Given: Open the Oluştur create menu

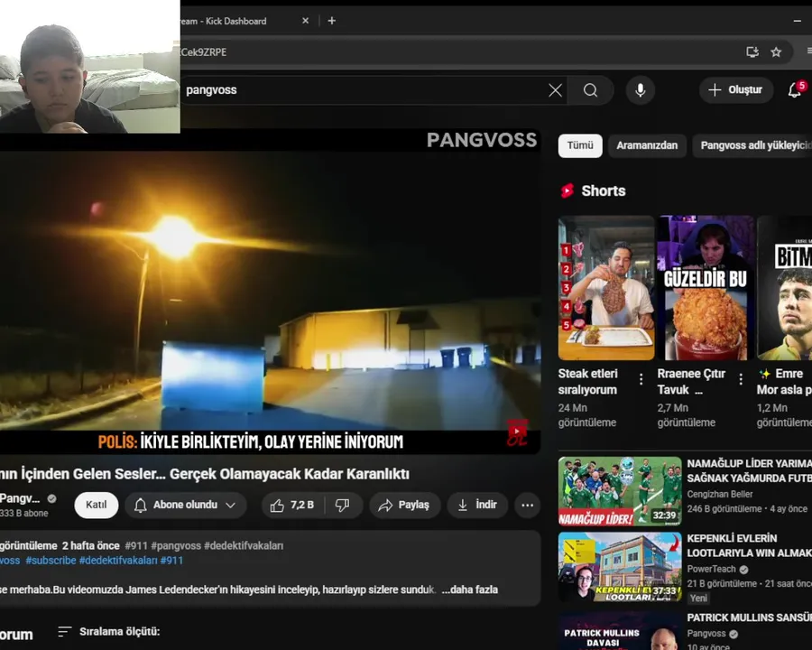Looking at the screenshot, I should (x=736, y=89).
